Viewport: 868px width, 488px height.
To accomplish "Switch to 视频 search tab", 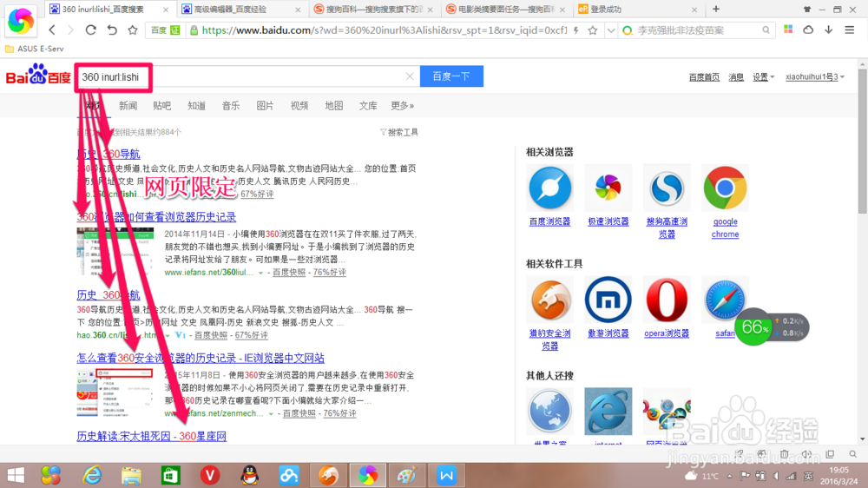I will pos(299,106).
